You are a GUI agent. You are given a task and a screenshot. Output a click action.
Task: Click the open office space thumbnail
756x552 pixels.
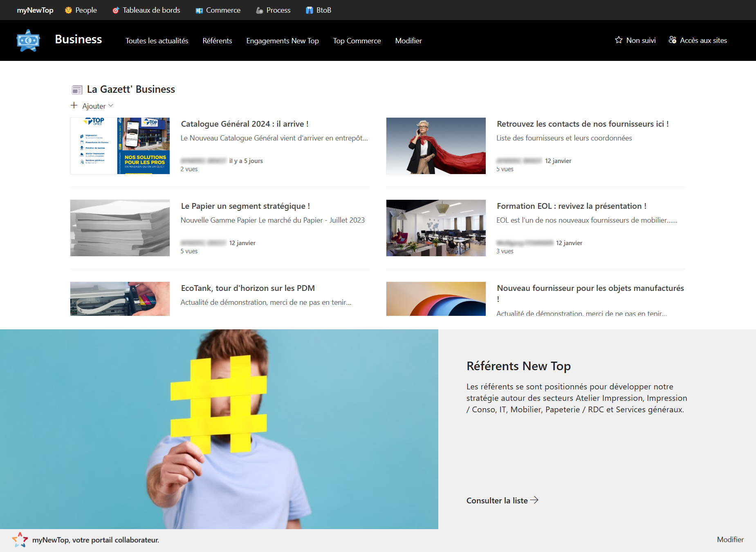pos(436,228)
